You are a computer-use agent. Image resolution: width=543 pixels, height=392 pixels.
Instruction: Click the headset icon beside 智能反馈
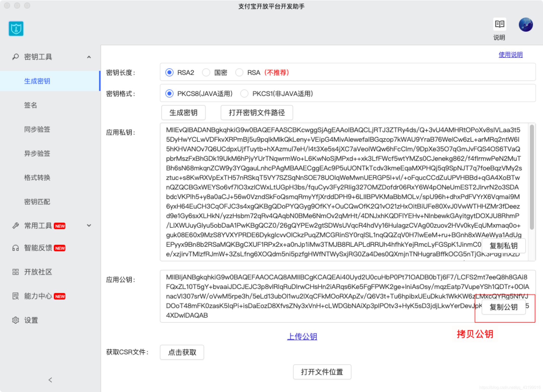16,248
